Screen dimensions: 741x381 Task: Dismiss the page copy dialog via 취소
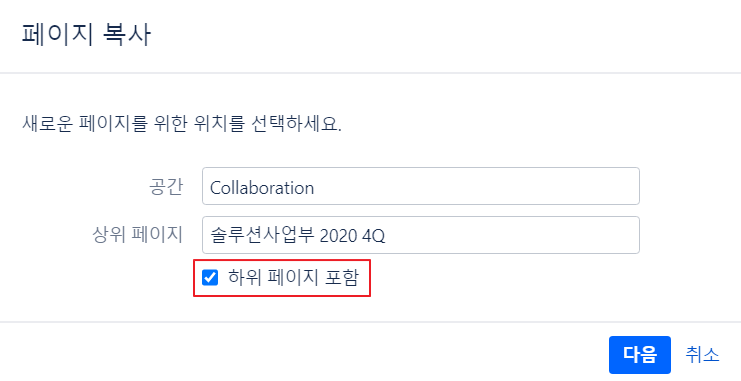(702, 355)
